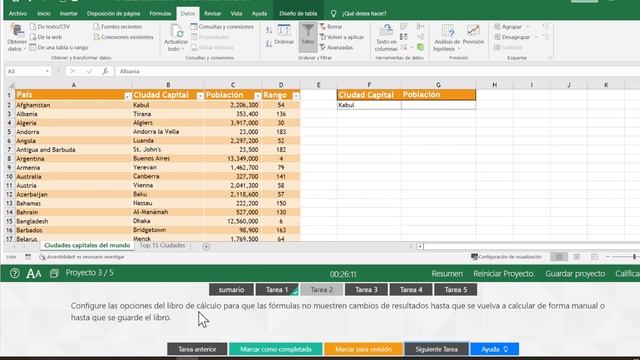Click the window layout icon beside Proyecto 3 / 5
Screen dimensions: 640x360
[54, 273]
